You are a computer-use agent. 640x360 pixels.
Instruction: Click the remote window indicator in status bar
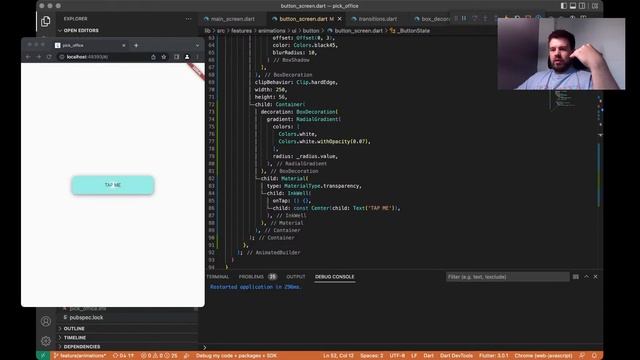tap(43, 356)
